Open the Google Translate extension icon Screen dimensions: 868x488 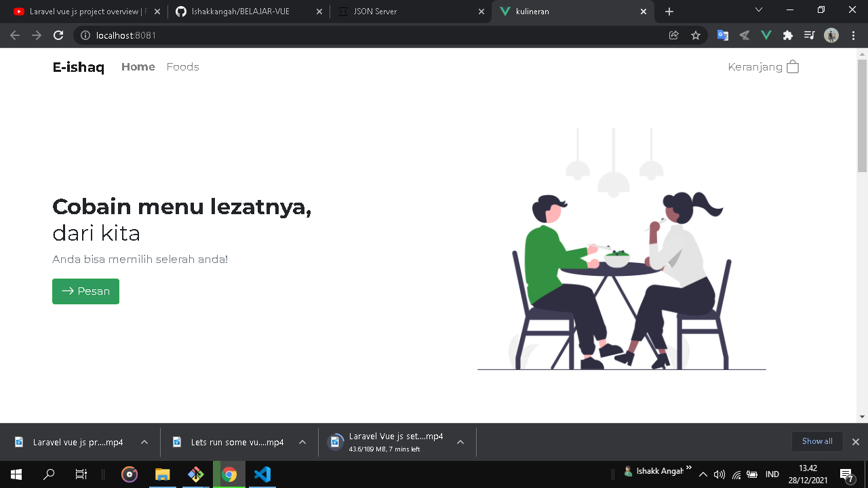pos(722,35)
